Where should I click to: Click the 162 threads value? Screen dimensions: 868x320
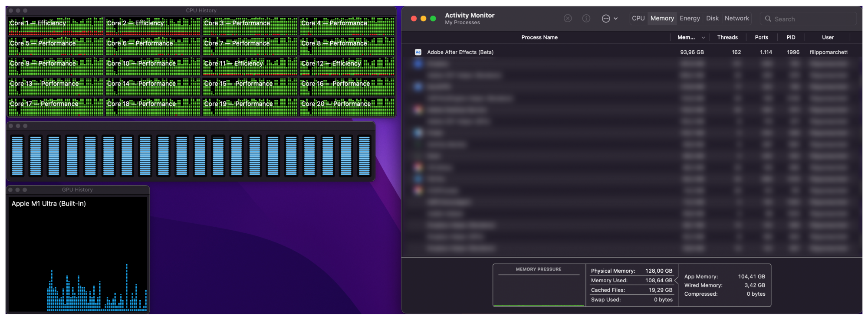tap(736, 52)
